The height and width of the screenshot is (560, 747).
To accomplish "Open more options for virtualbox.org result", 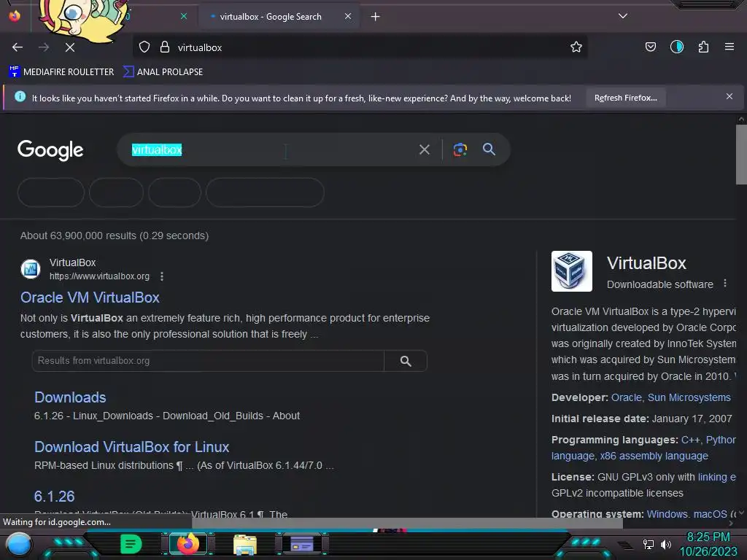I will coord(162,276).
